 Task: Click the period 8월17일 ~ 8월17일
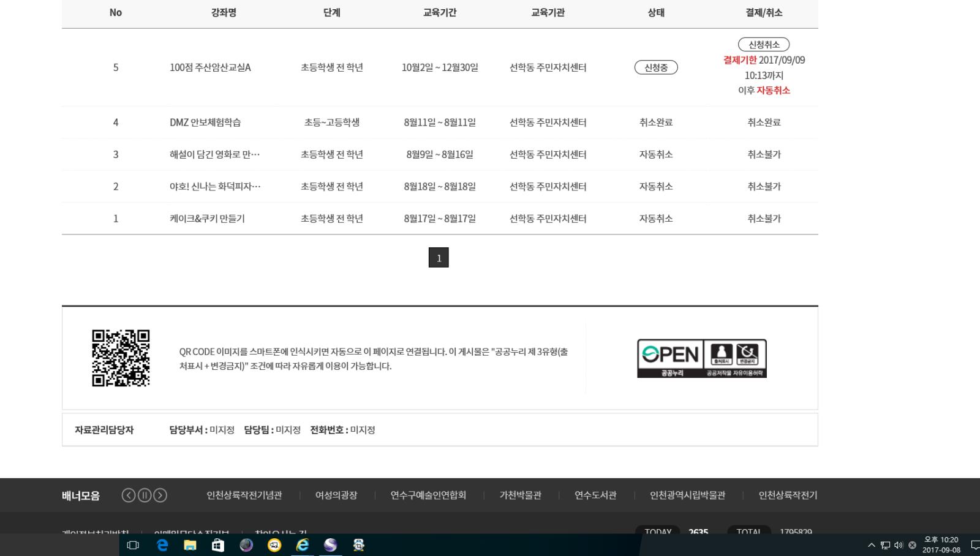point(440,219)
